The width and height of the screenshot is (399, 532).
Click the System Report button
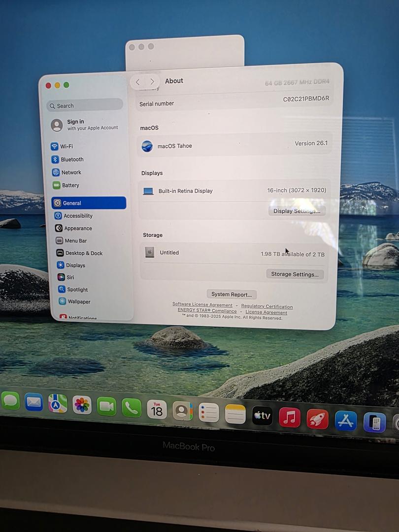click(232, 295)
